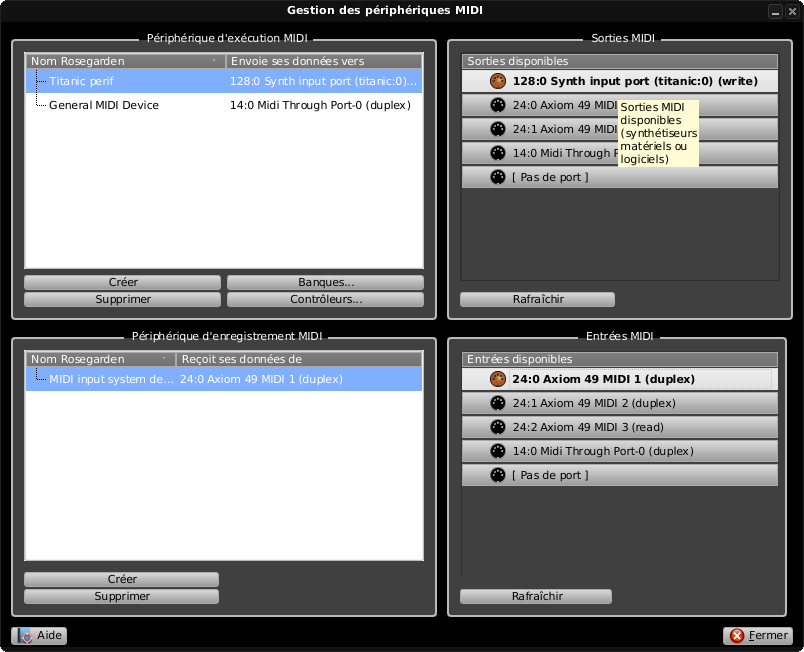Select 128:0 Synth input port output label

pos(635,81)
